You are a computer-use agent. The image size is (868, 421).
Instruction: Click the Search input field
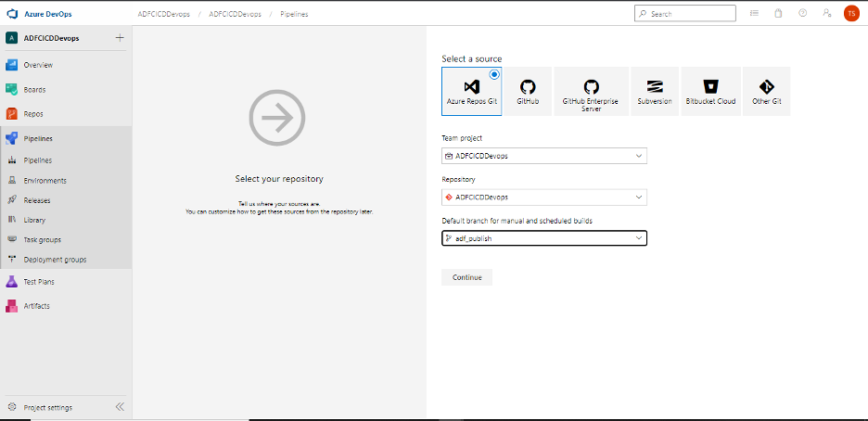click(685, 14)
